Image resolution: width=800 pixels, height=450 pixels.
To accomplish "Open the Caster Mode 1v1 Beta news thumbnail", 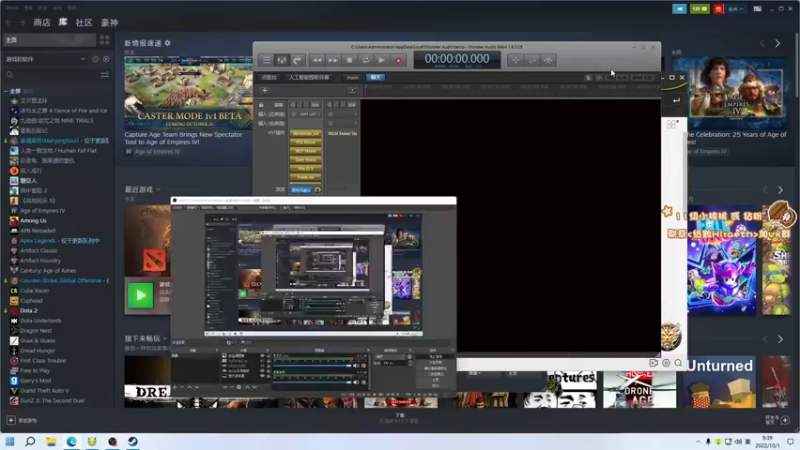I will point(189,92).
